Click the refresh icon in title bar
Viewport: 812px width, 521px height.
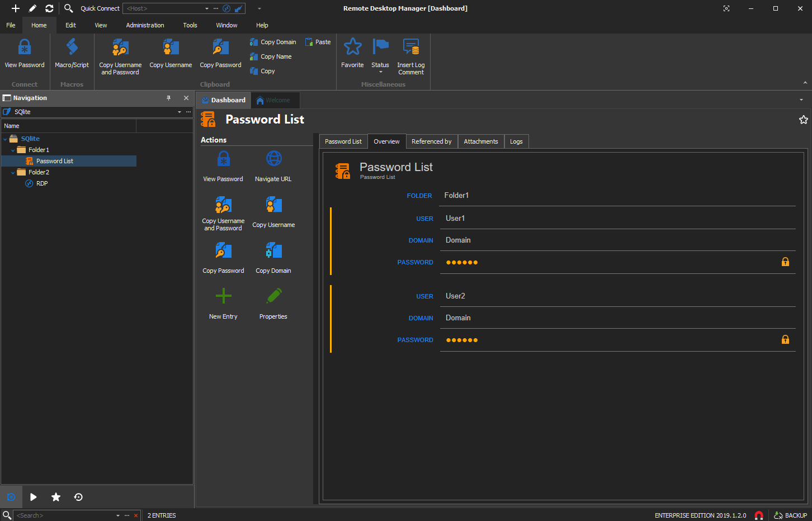click(49, 8)
